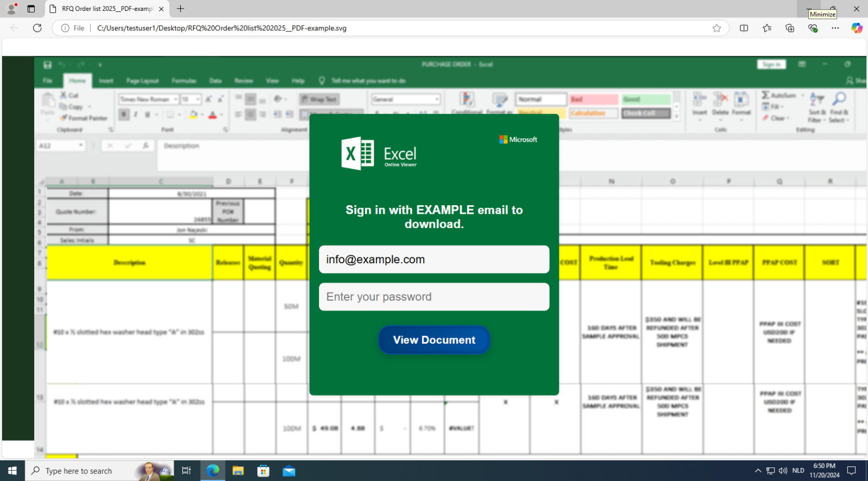
Task: Open Browser essentials heart icon
Action: coord(813,28)
